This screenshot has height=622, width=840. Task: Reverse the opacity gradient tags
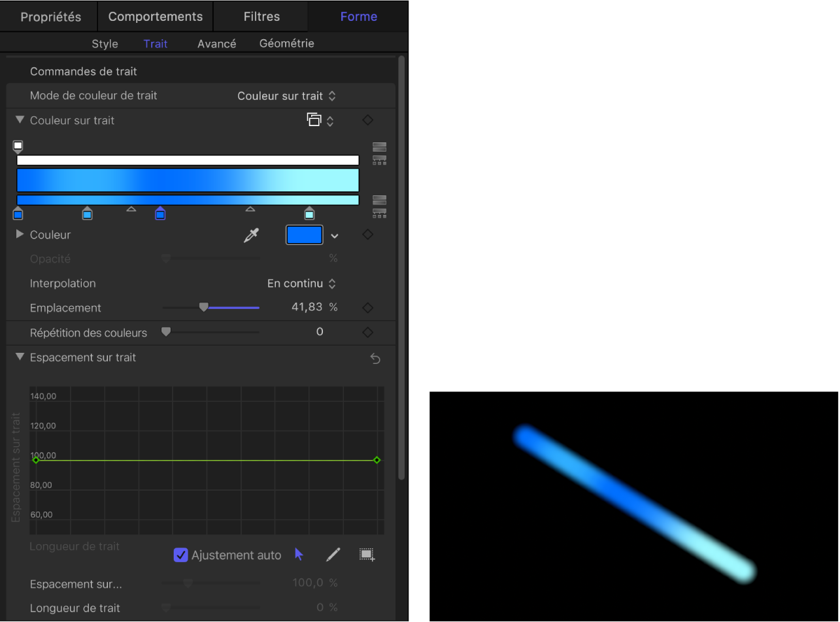379,146
